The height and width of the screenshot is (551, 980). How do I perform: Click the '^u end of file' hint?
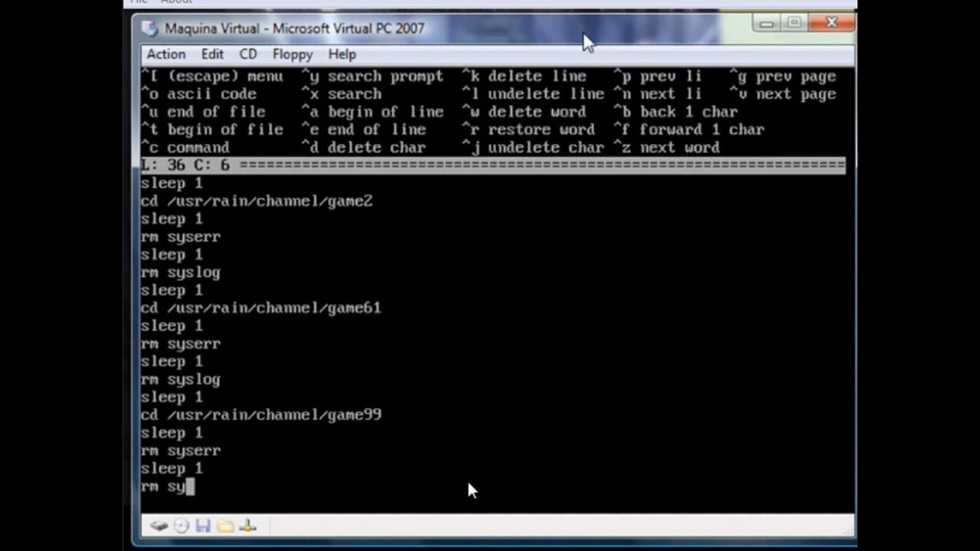click(203, 112)
